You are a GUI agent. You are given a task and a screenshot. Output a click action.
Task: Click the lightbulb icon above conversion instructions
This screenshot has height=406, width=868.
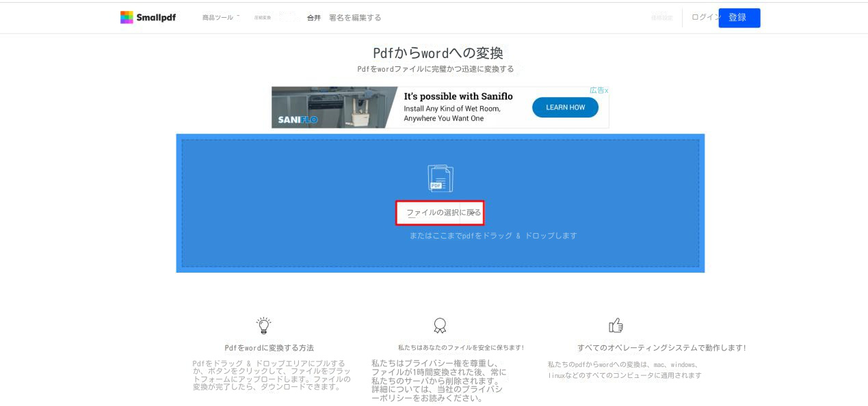(x=263, y=325)
